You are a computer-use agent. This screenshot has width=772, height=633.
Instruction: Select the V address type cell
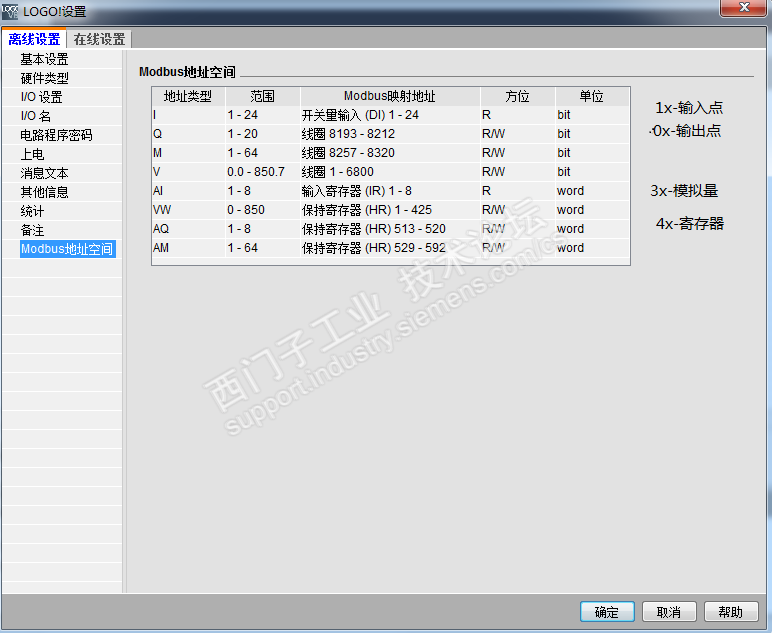pos(189,172)
